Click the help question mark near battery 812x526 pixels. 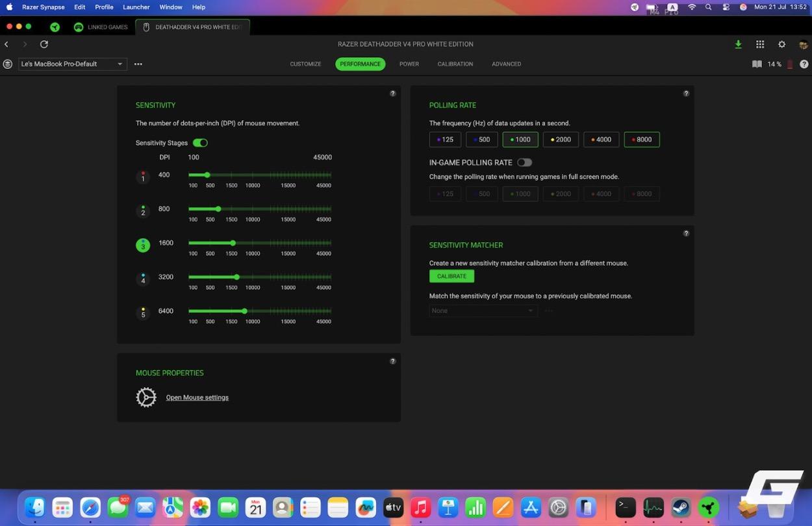coord(804,64)
